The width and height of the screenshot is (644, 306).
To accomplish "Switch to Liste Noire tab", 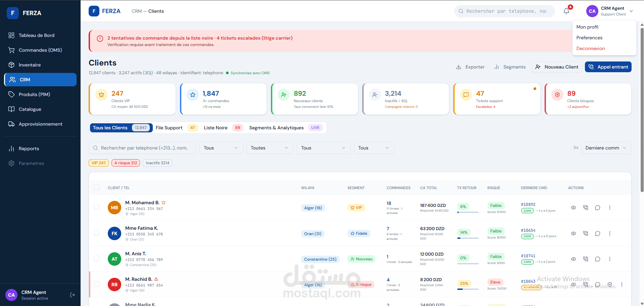I will tap(223, 128).
